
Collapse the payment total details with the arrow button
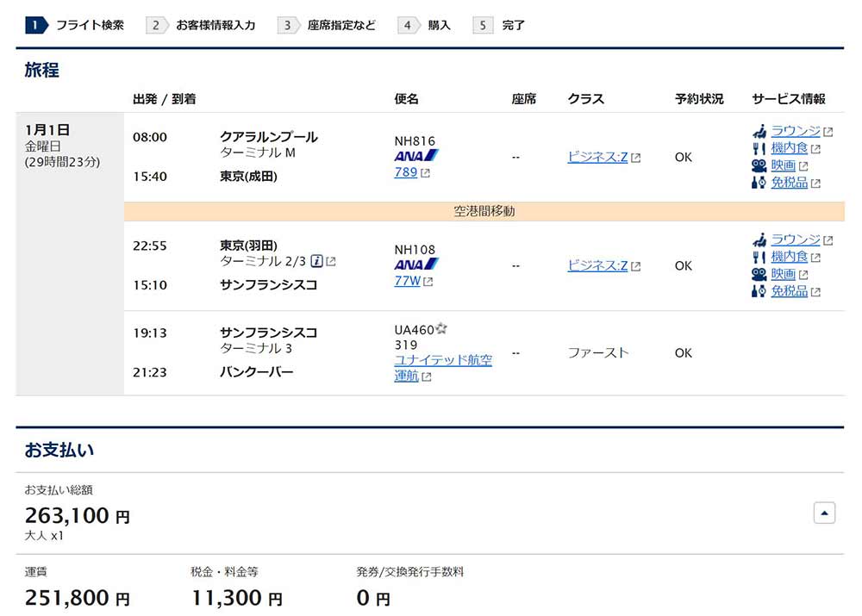(x=825, y=512)
